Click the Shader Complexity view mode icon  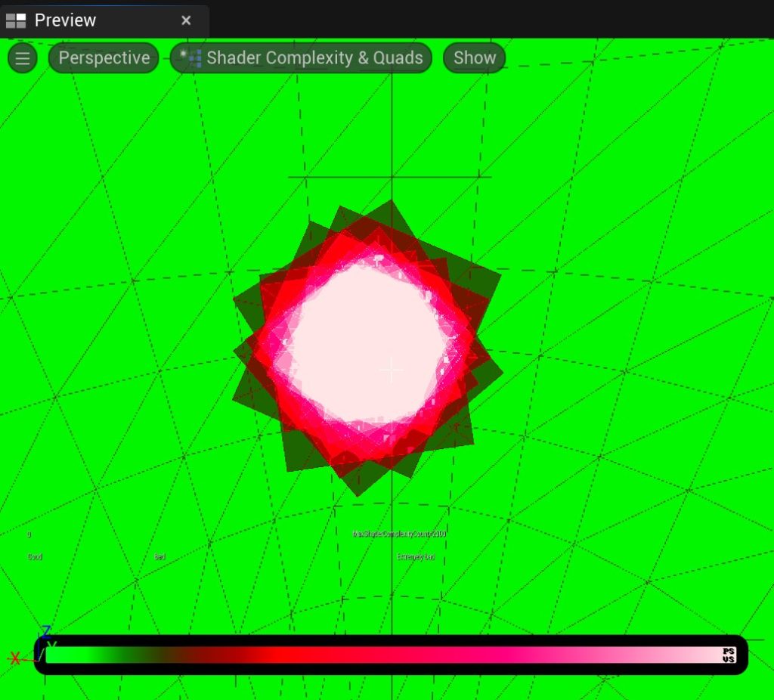click(x=191, y=58)
